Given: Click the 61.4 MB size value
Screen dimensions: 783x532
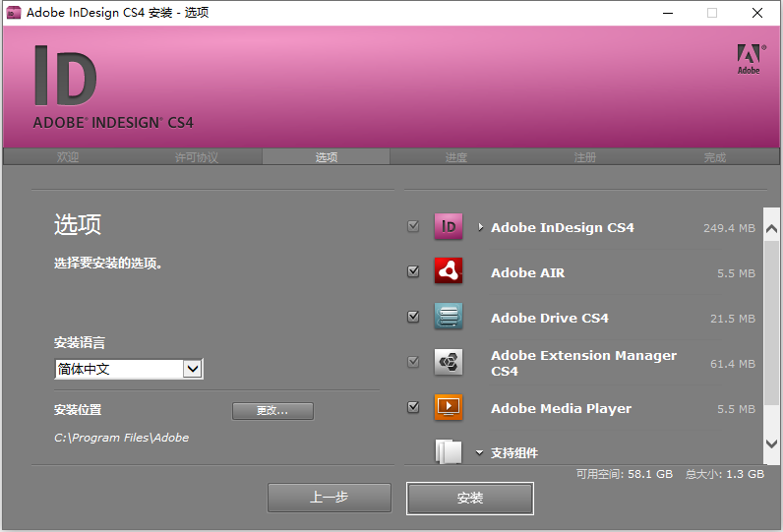Looking at the screenshot, I should click(x=733, y=364).
